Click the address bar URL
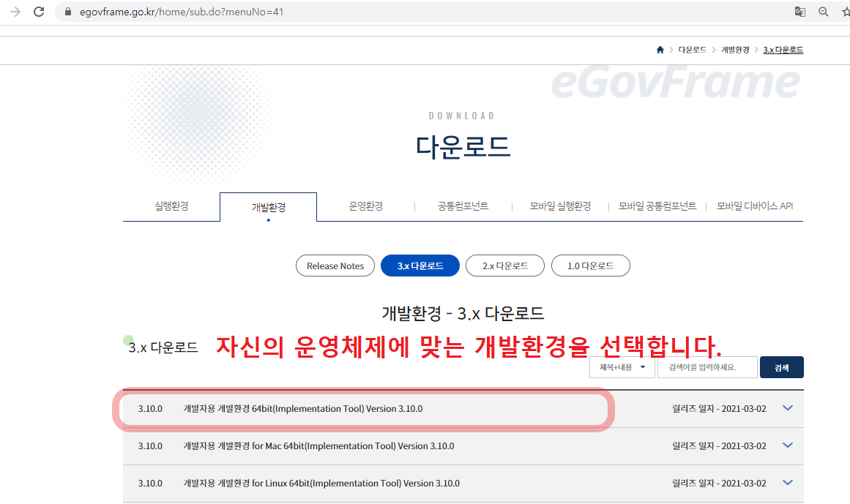This screenshot has width=850, height=504. (182, 12)
